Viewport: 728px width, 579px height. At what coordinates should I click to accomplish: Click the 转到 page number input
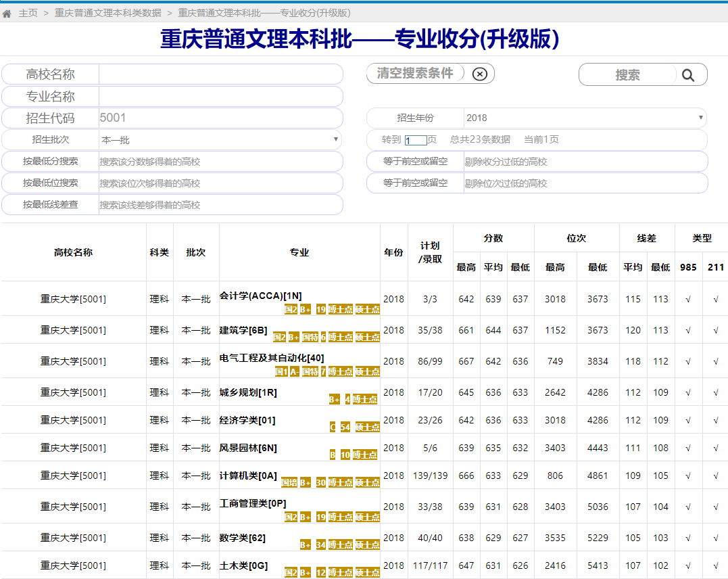tap(416, 140)
